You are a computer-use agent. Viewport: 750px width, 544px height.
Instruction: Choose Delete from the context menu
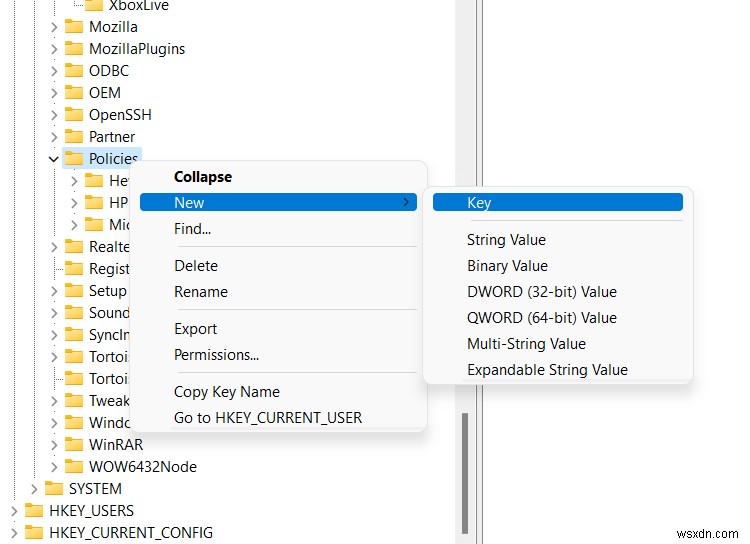click(278, 266)
